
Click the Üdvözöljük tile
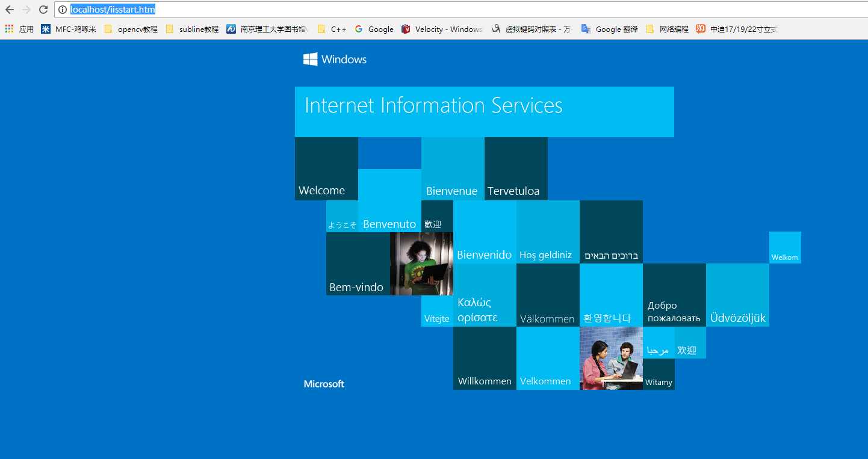click(x=737, y=295)
